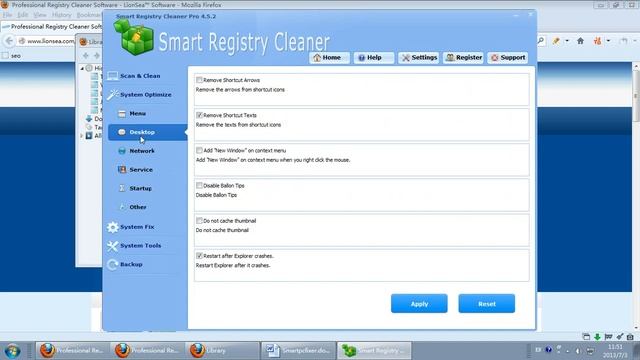Open the Register tab
Screen dimensions: 640x360
click(463, 58)
